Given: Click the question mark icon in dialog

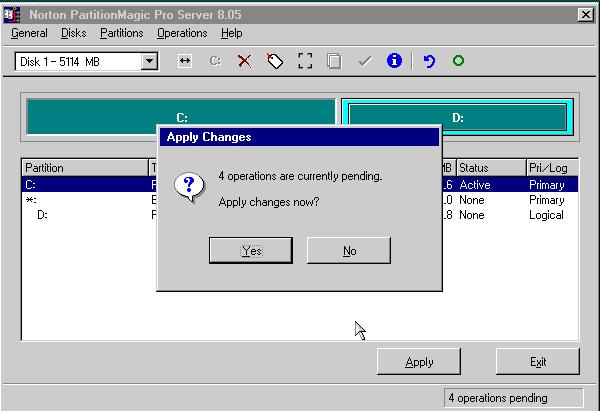Looking at the screenshot, I should tap(189, 186).
